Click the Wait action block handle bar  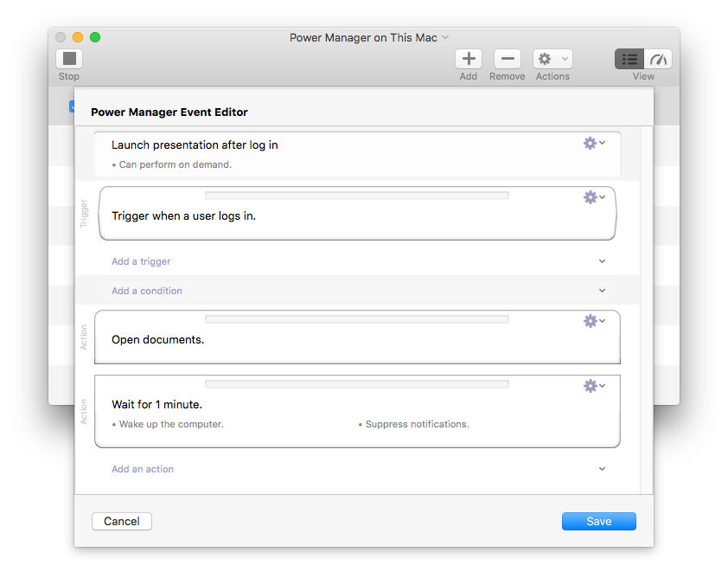pos(357,384)
